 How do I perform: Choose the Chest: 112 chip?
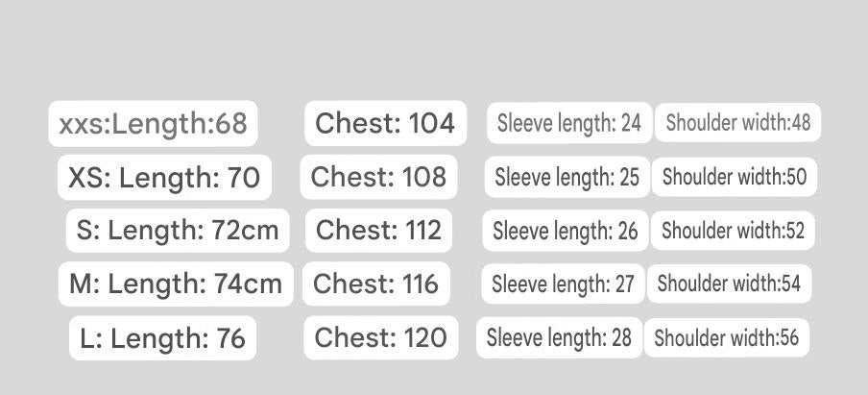click(378, 231)
